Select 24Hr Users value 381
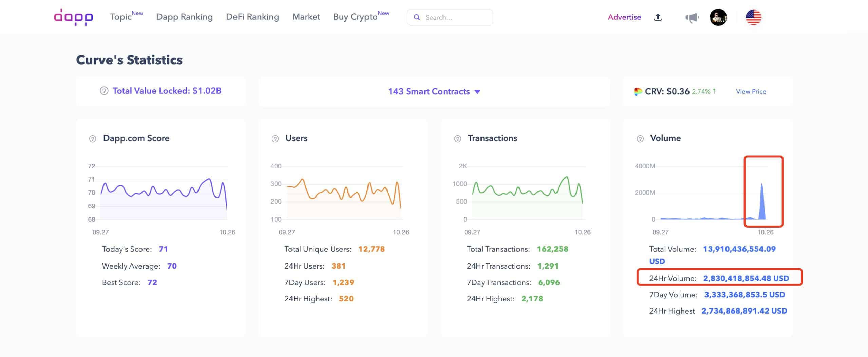The image size is (868, 357). point(338,266)
